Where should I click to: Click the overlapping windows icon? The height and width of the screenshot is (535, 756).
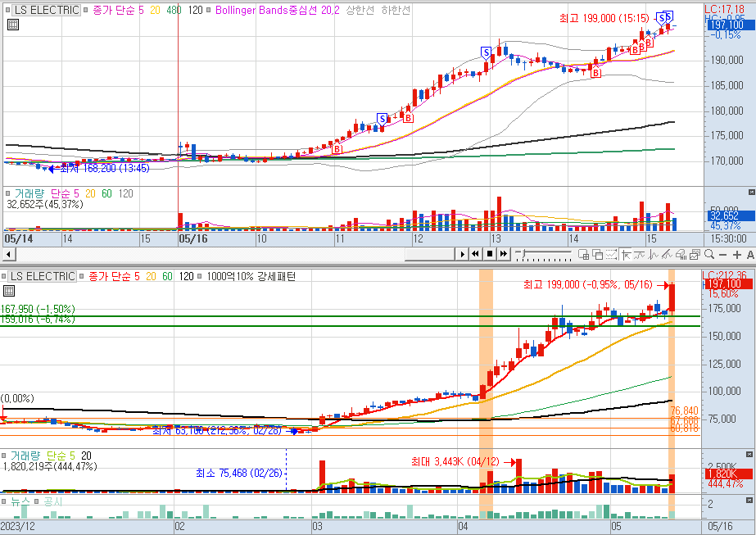tap(597, 254)
